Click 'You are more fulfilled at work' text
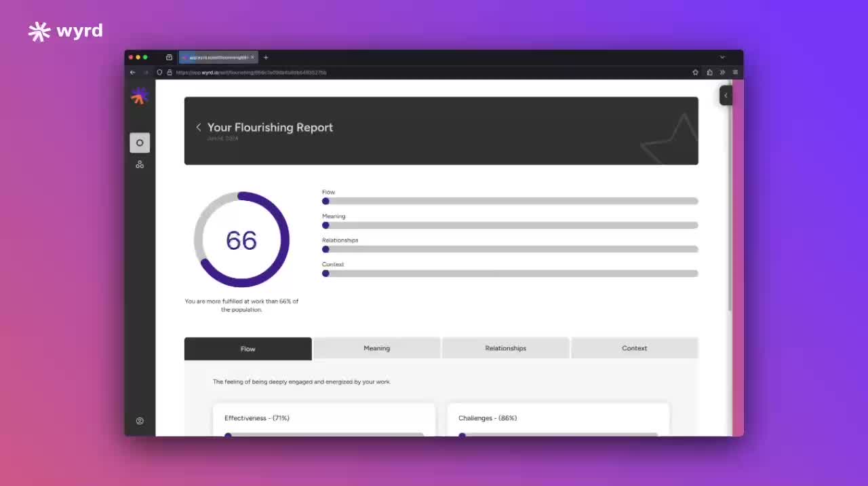This screenshot has height=486, width=868. coord(241,305)
